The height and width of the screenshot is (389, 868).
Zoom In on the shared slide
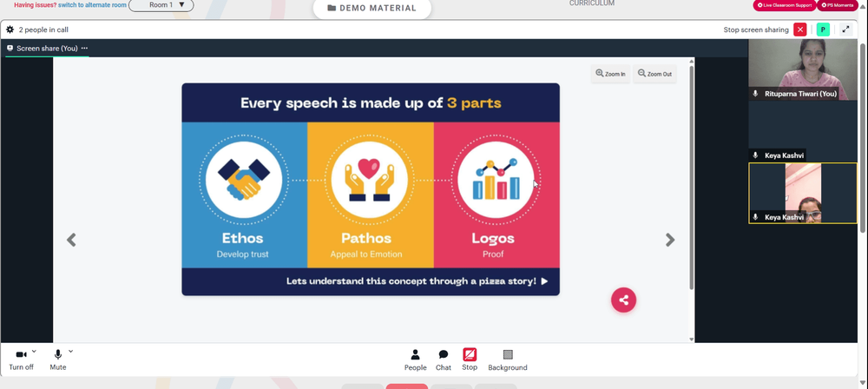610,74
